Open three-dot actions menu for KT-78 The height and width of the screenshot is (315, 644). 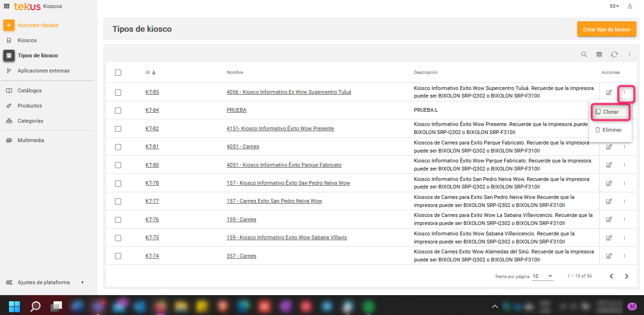[624, 183]
